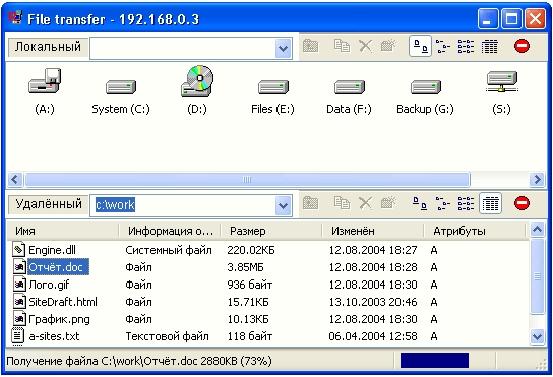This screenshot has width=553, height=377.
Task: Select the Data (F:) drive
Action: (x=349, y=87)
